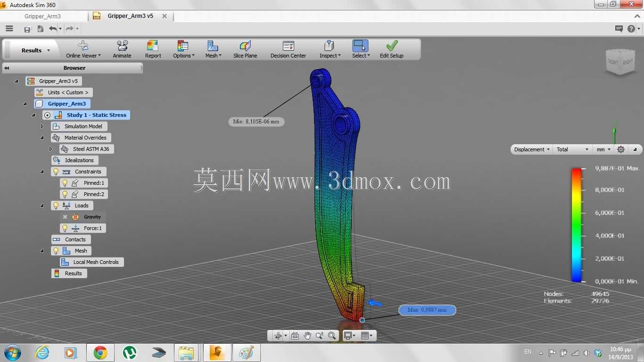The image size is (644, 362).
Task: Open the Results workspace dropdown
Action: click(35, 50)
